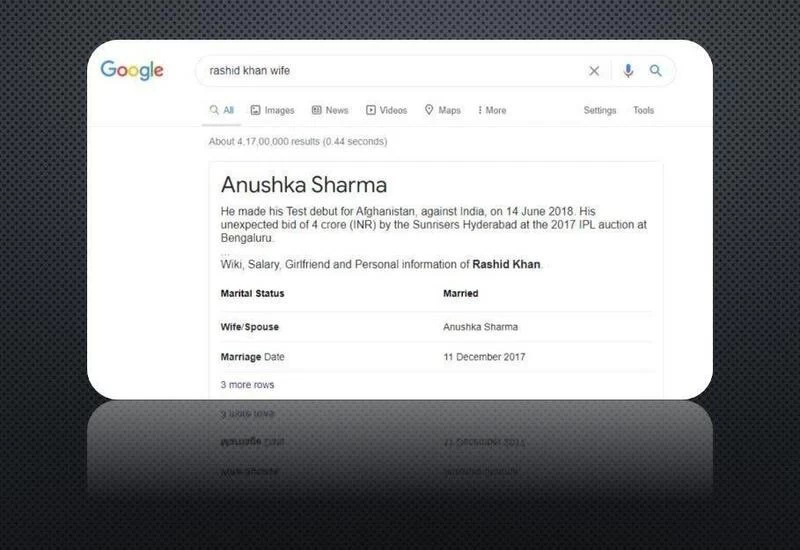Submit search using magnifier icon
This screenshot has width=800, height=550.
click(656, 71)
